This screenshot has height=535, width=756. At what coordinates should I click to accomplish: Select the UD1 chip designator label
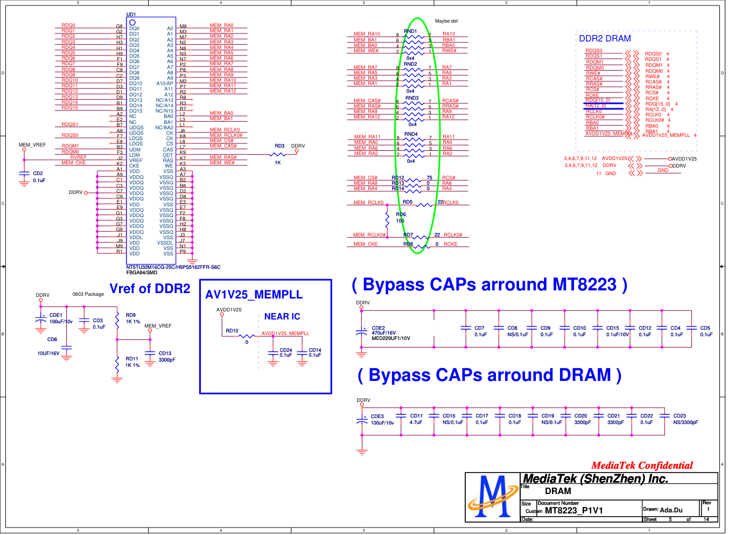(x=131, y=15)
